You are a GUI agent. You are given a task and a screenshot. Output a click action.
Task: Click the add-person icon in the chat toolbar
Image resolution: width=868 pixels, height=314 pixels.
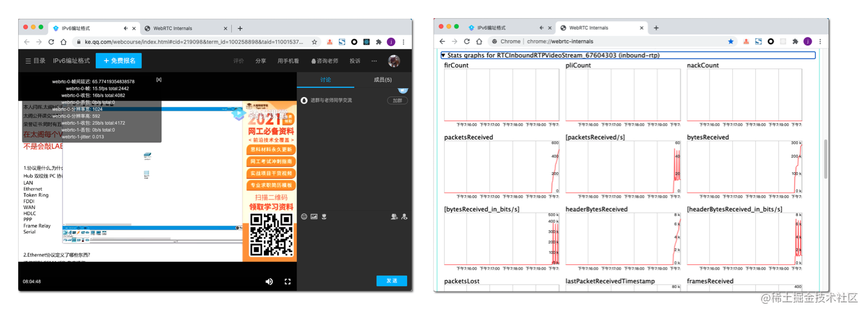pos(394,216)
